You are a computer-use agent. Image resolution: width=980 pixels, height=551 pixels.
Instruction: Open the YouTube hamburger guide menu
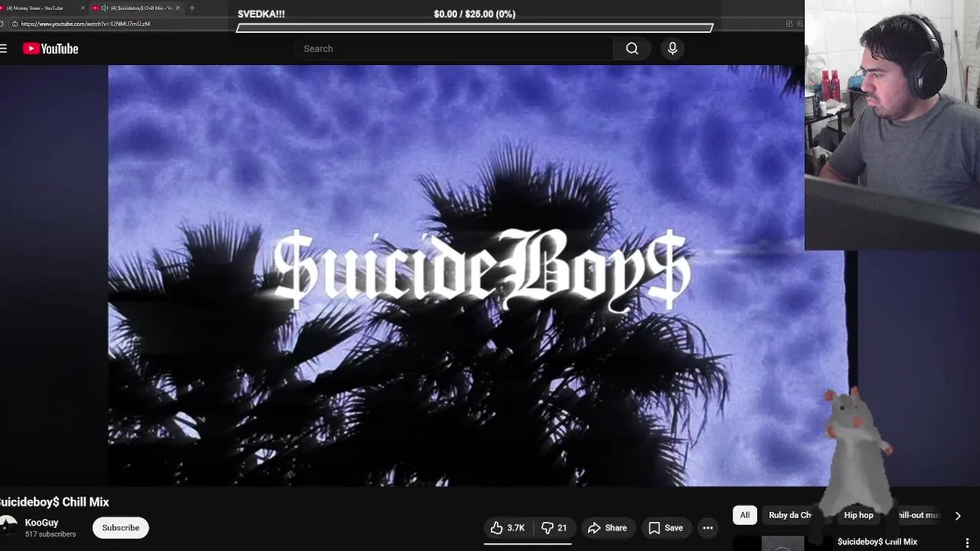(4, 49)
